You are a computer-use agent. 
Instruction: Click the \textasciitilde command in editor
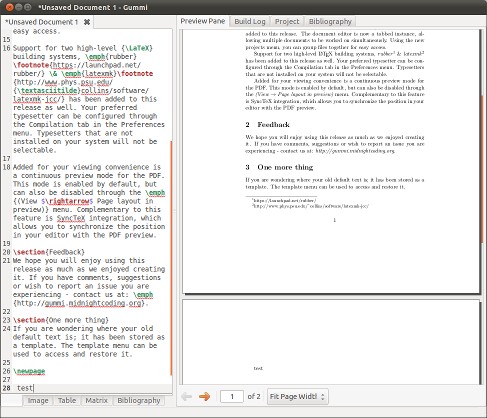click(48, 91)
